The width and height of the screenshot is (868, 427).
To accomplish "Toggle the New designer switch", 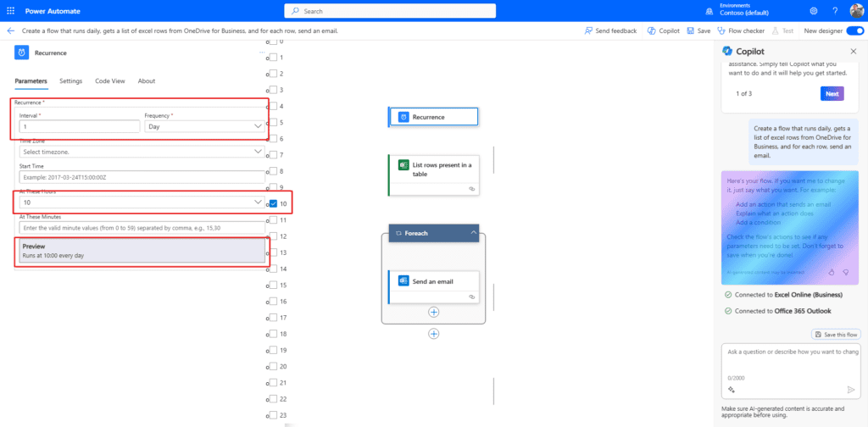I will 854,30.
